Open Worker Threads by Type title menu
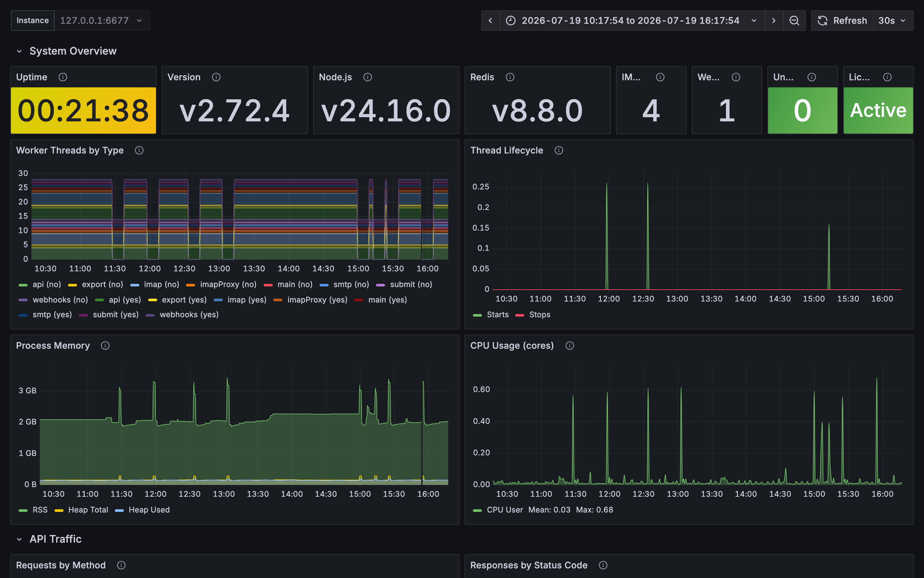The width and height of the screenshot is (924, 578). (70, 150)
